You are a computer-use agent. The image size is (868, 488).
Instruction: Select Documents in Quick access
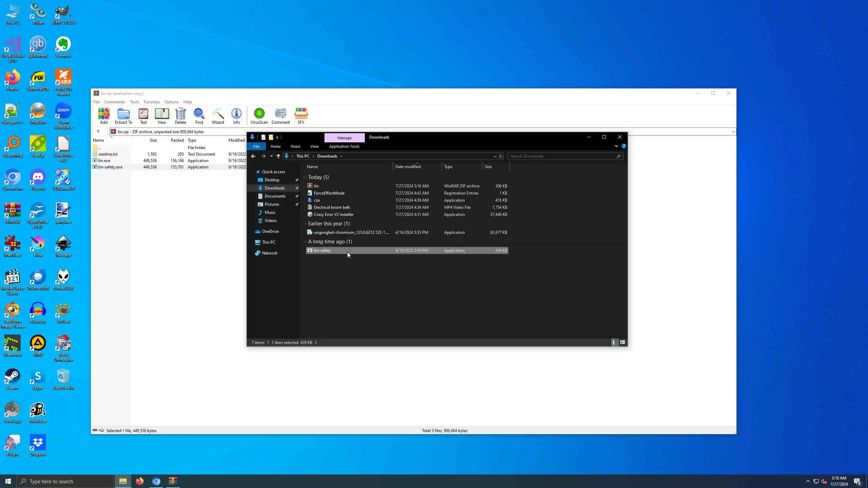tap(275, 196)
